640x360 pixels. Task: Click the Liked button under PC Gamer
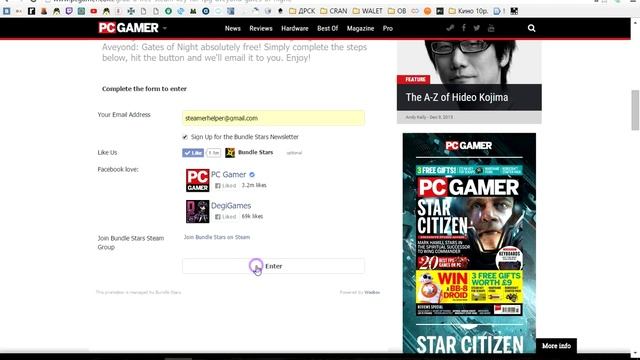tap(226, 186)
